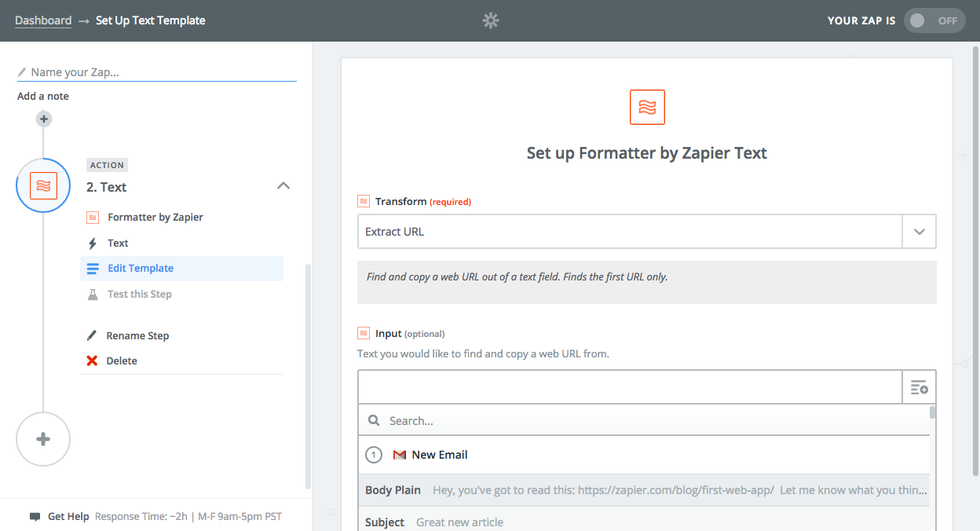Open Get Help chat
The width and height of the screenshot is (980, 531).
point(68,517)
